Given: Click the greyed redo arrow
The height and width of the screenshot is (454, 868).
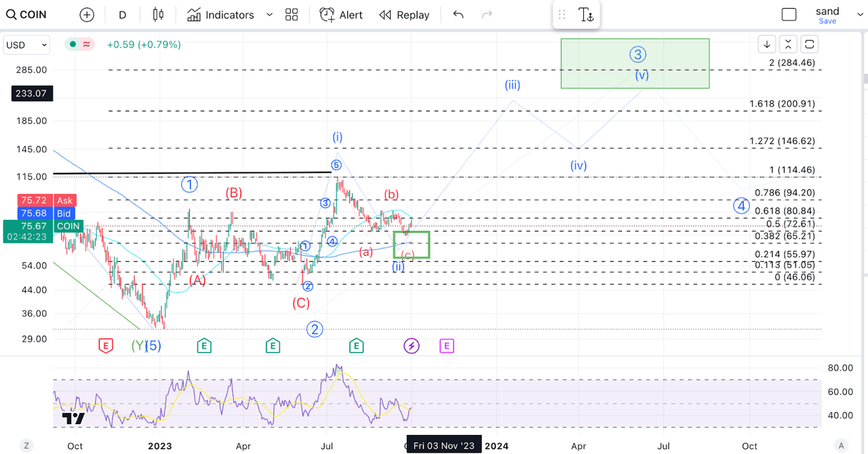Looking at the screenshot, I should tap(486, 15).
